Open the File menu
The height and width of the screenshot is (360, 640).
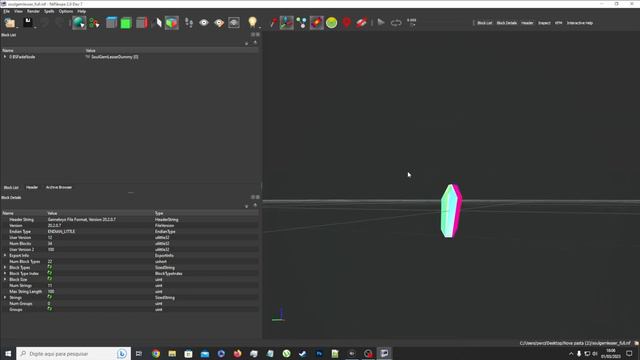(x=7, y=11)
